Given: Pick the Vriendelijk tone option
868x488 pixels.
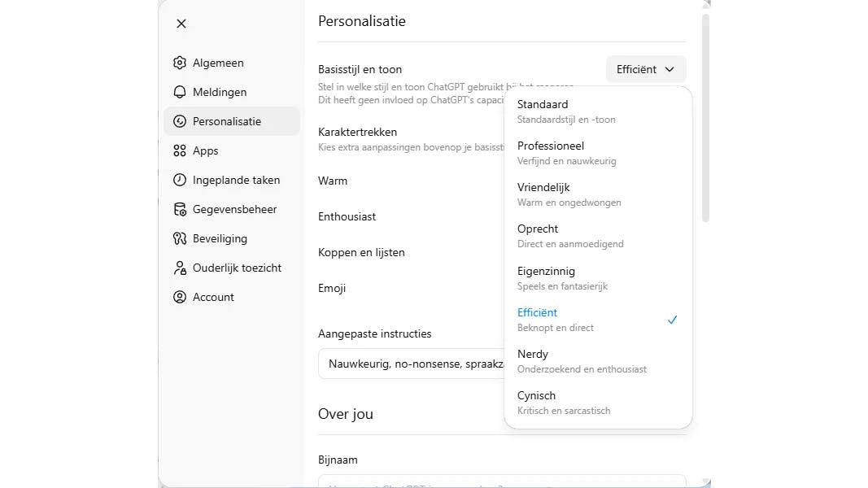Looking at the screenshot, I should (597, 194).
